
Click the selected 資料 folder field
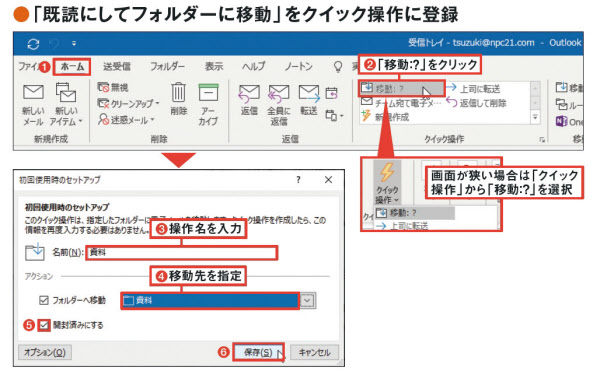pyautogui.click(x=210, y=301)
